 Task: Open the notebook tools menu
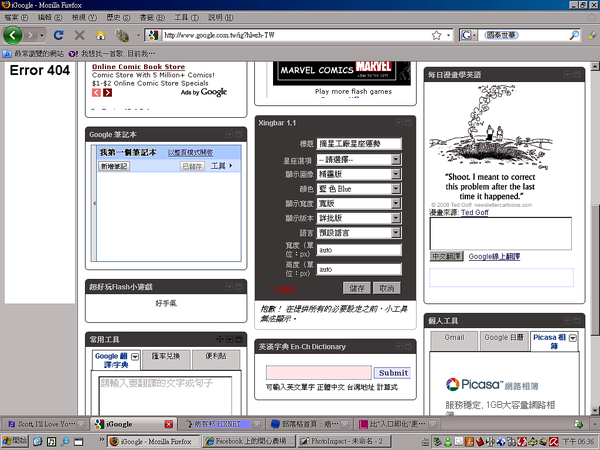[221, 166]
